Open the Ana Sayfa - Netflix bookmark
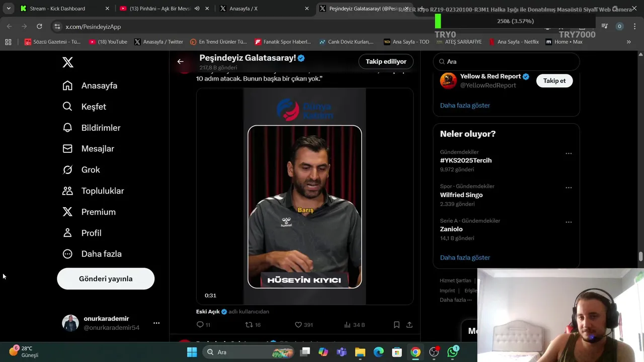The height and width of the screenshot is (362, 644). (514, 42)
